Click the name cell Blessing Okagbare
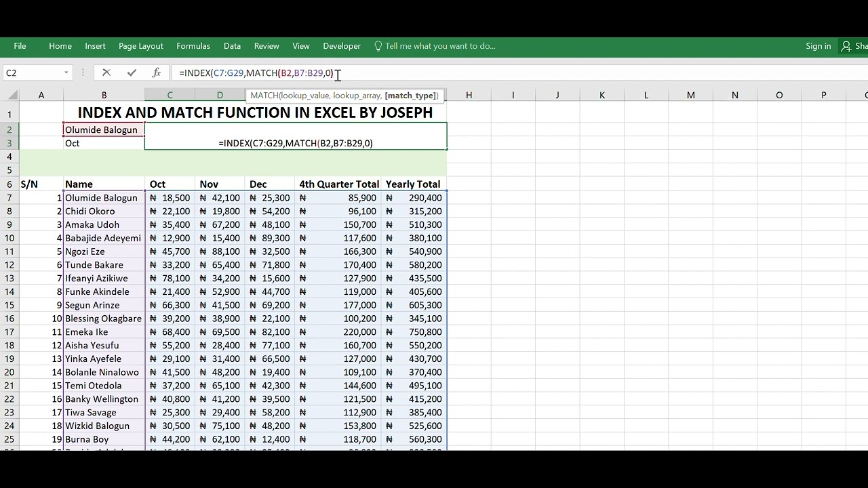 (x=104, y=319)
